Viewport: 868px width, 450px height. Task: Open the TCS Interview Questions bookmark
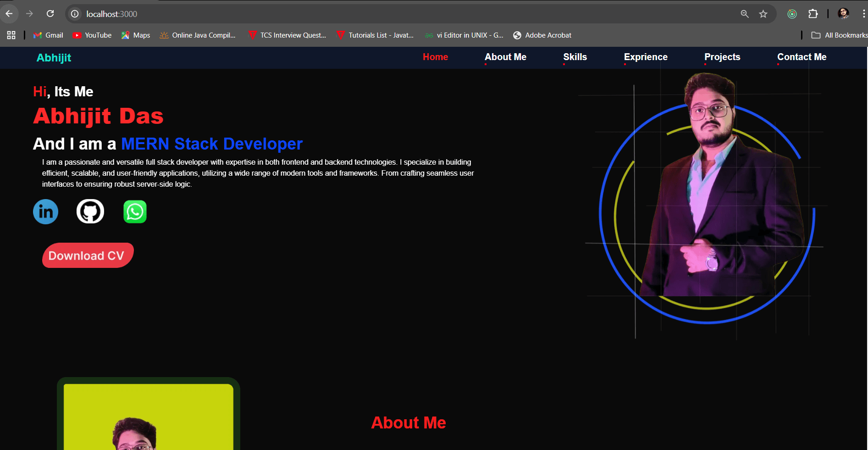(x=287, y=35)
